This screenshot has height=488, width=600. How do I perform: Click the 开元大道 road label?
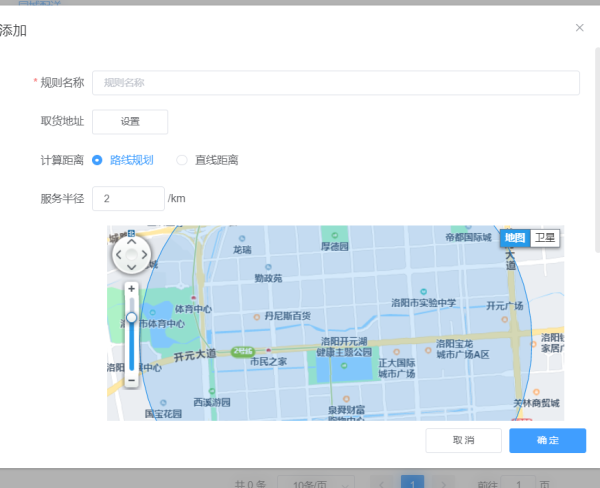coord(195,356)
